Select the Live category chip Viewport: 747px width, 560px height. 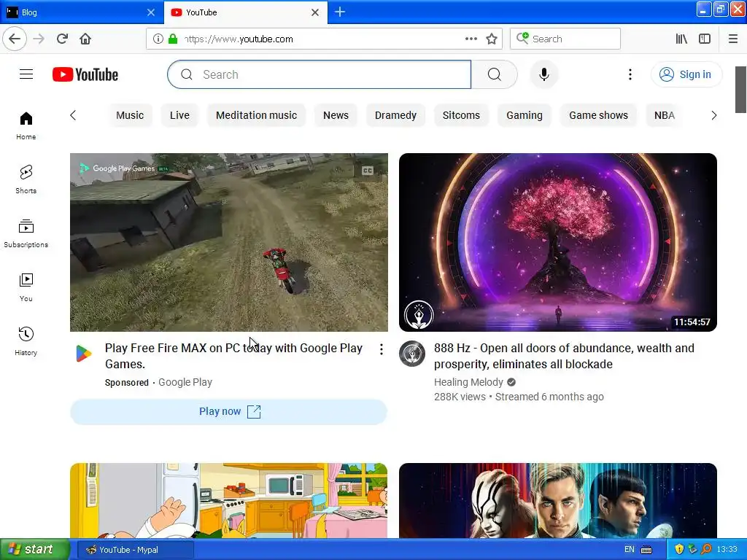click(x=179, y=115)
